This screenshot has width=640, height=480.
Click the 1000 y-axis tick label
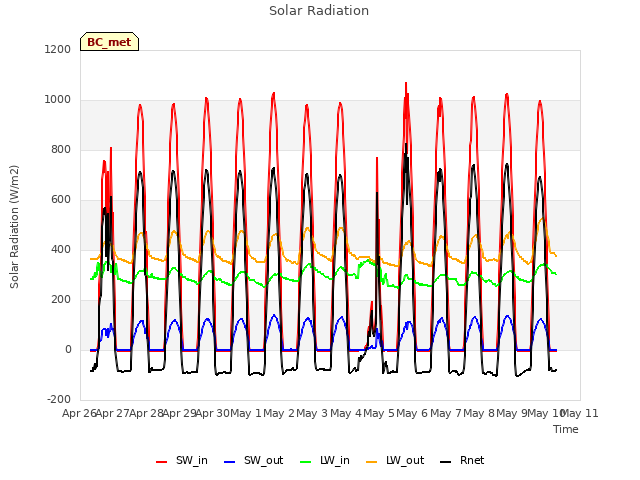point(58,100)
